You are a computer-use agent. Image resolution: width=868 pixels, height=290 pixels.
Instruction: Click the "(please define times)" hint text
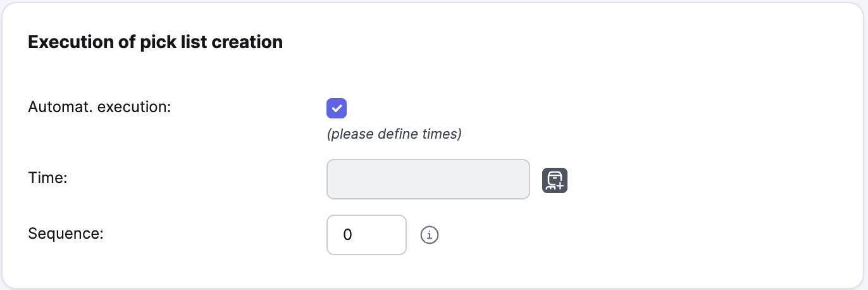394,134
